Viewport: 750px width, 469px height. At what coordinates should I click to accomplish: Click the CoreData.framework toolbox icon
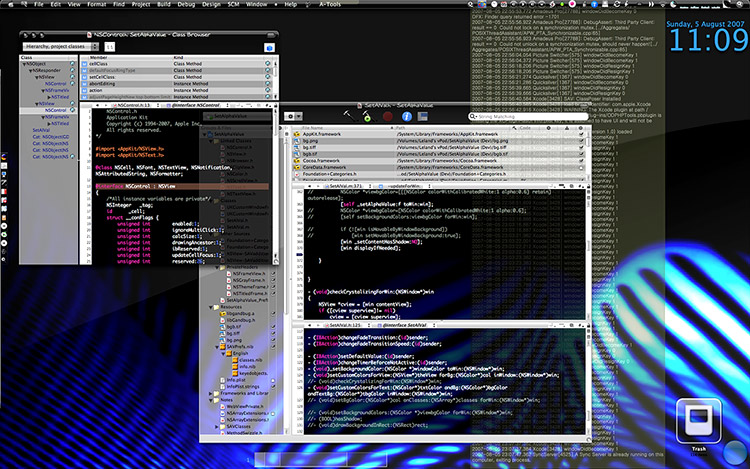(297, 168)
